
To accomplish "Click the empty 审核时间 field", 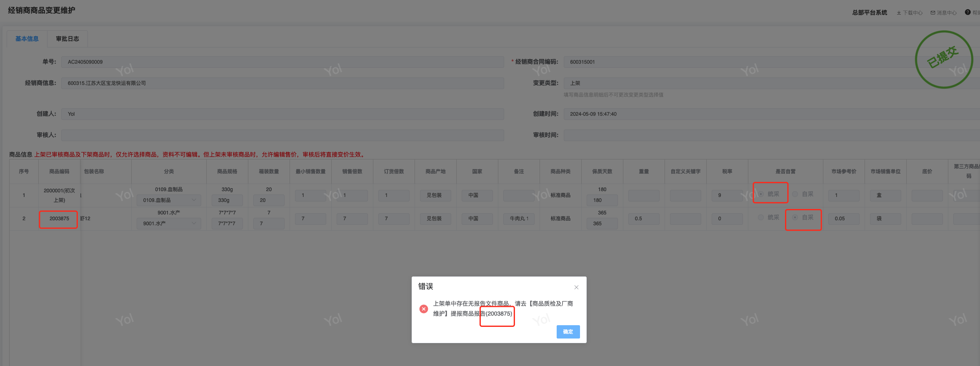I will 772,135.
